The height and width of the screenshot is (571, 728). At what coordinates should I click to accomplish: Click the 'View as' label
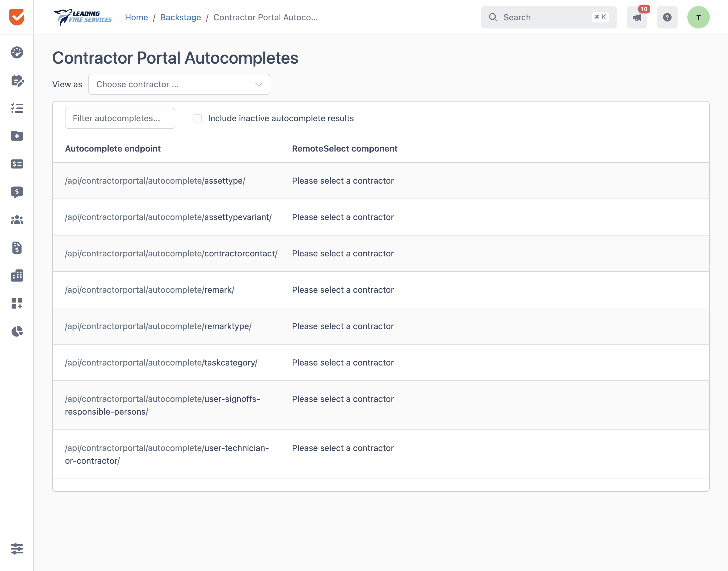67,85
